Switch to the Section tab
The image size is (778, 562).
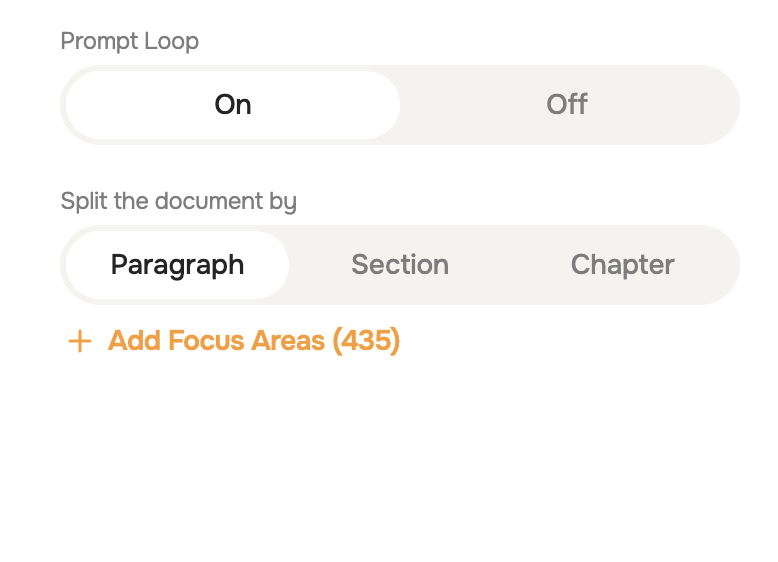click(400, 265)
